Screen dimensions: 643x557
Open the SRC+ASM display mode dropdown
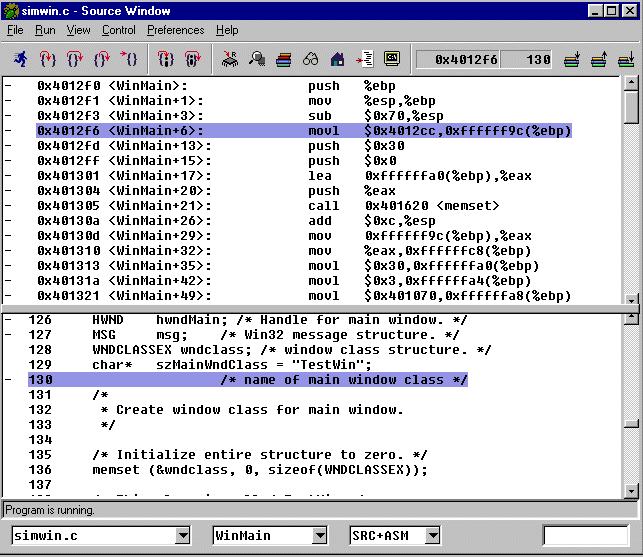pos(432,536)
